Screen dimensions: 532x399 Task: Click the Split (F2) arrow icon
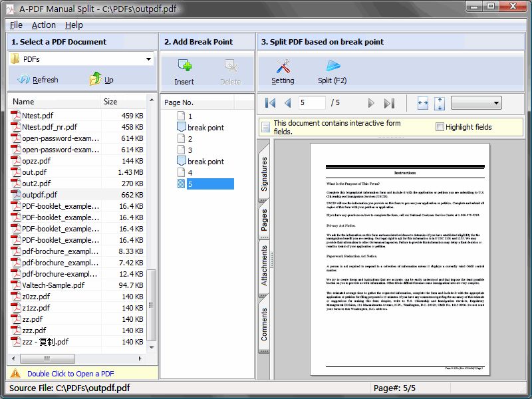(x=332, y=66)
